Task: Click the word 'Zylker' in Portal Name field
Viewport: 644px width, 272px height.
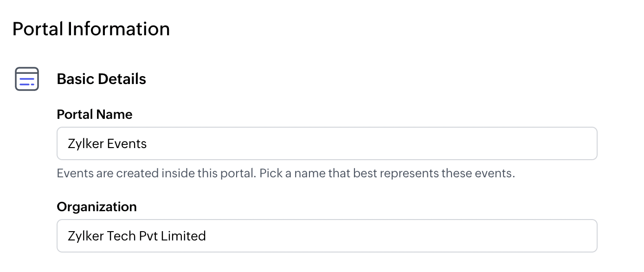Action: click(x=86, y=144)
